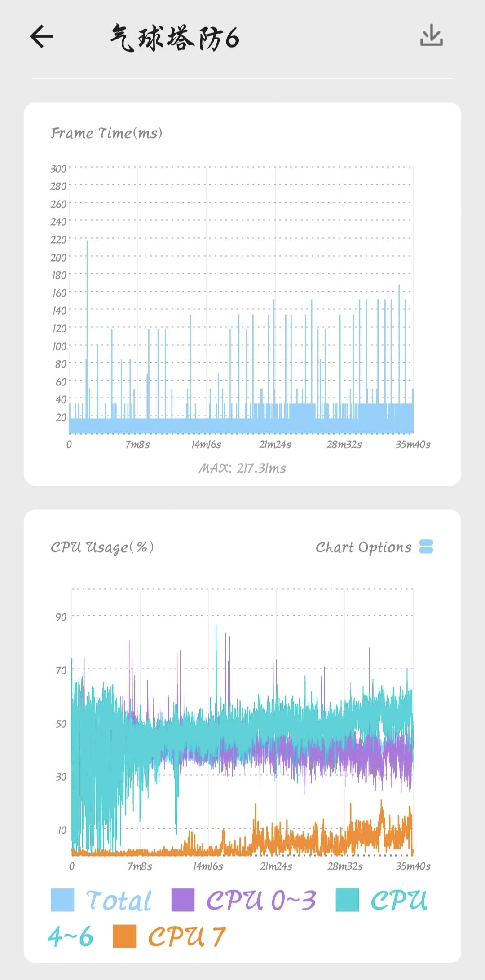Tap the CPU Usage(%) chart title
Viewport: 485px width, 980px height.
pyautogui.click(x=102, y=547)
